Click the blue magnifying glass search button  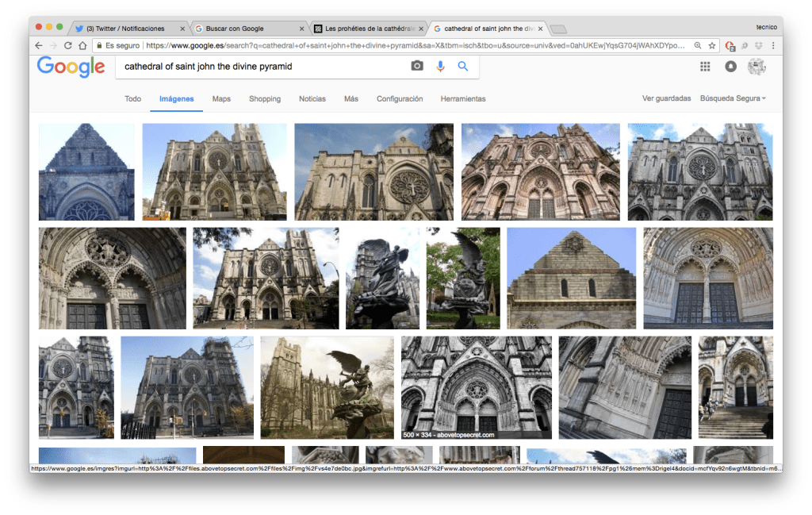463,67
